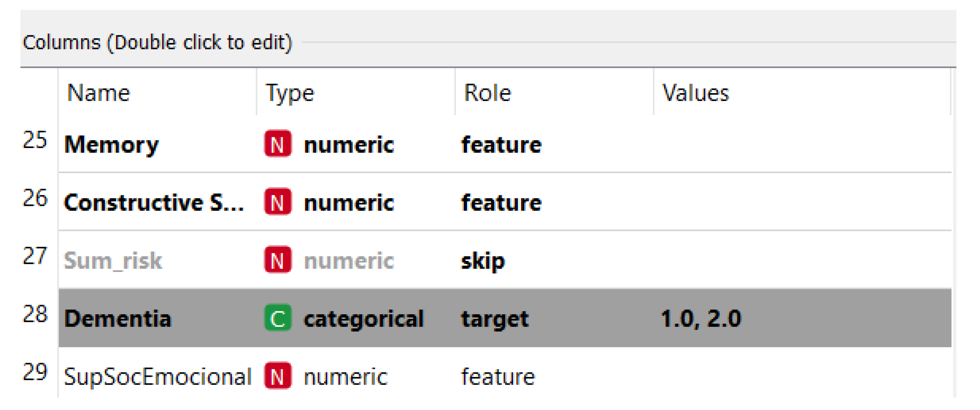This screenshot has width=980, height=410.
Task: Open role dropdown showing target for Dementia
Action: pos(495,318)
